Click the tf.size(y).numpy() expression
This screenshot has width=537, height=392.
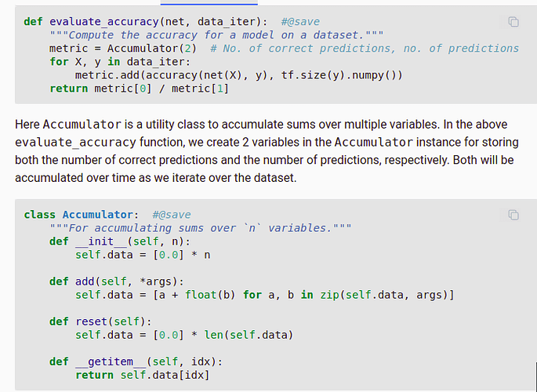[x=342, y=75]
